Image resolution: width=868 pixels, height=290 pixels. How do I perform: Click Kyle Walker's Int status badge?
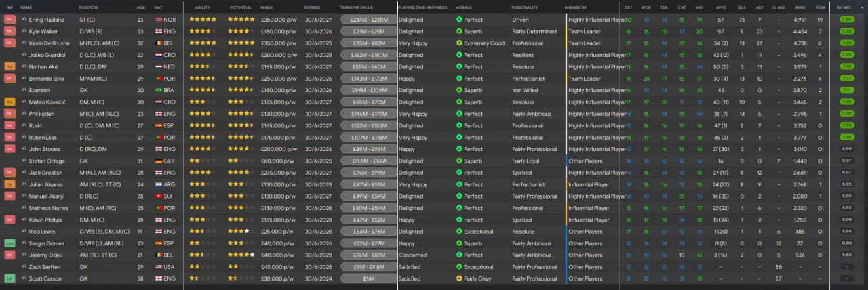tap(9, 31)
